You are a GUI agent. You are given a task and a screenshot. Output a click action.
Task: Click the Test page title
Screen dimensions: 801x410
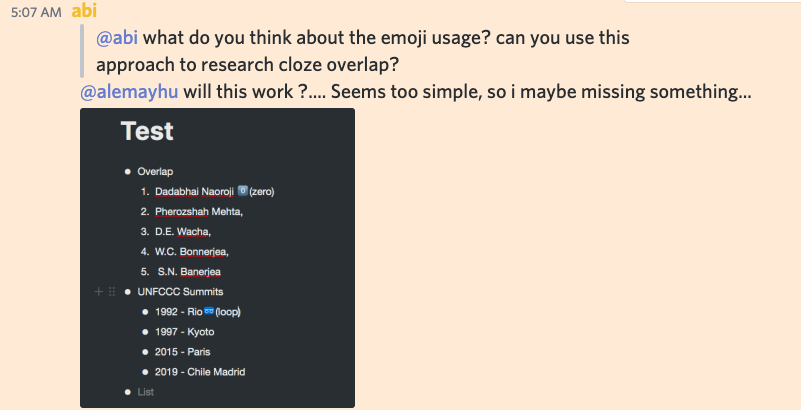tap(147, 131)
